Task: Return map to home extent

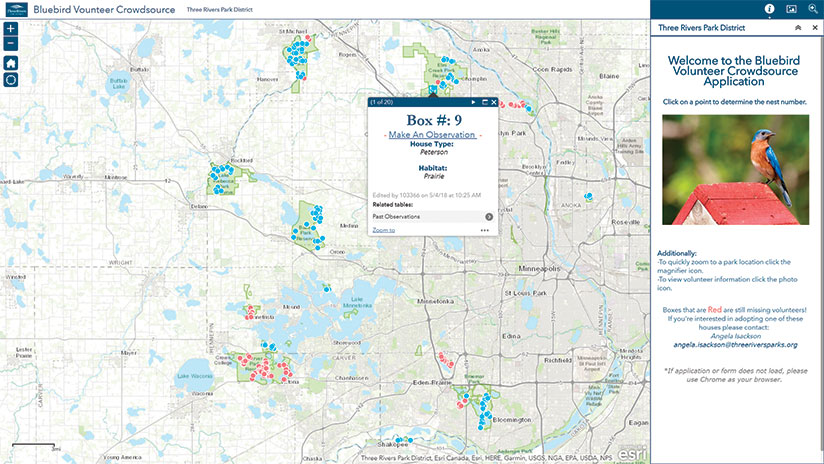Action: [x=11, y=63]
